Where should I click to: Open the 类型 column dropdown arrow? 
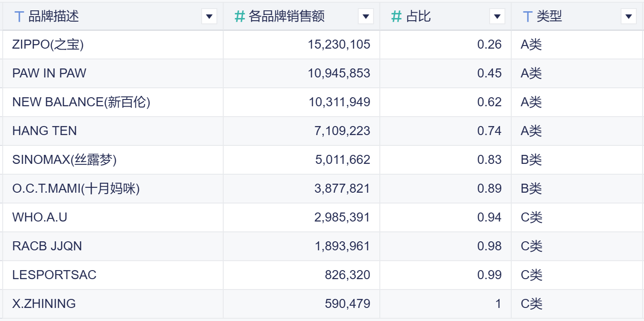628,17
